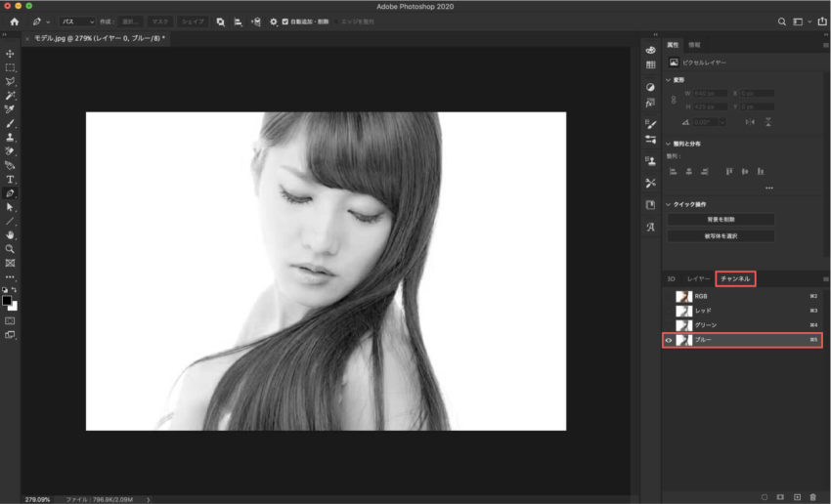831x504 pixels.
Task: Delete current channel with trash icon
Action: click(x=813, y=497)
